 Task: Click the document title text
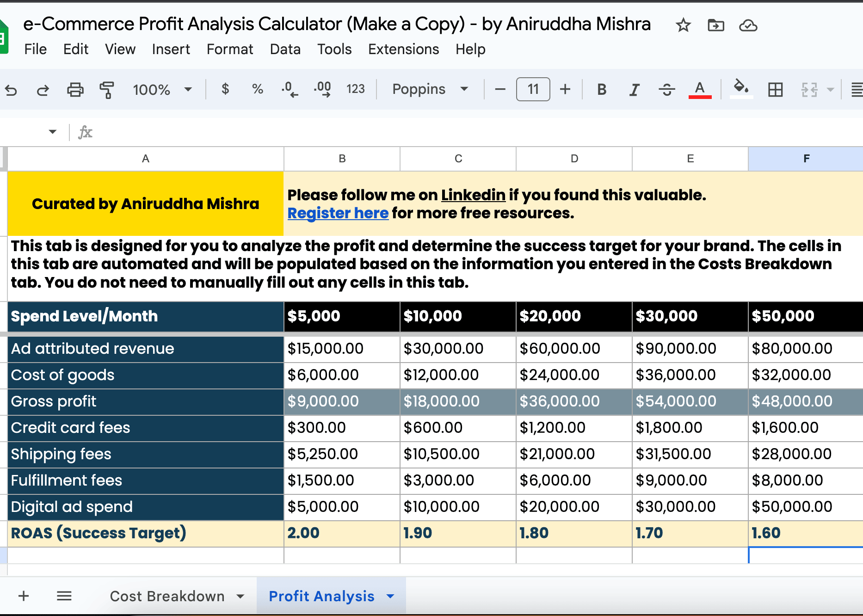pyautogui.click(x=337, y=24)
